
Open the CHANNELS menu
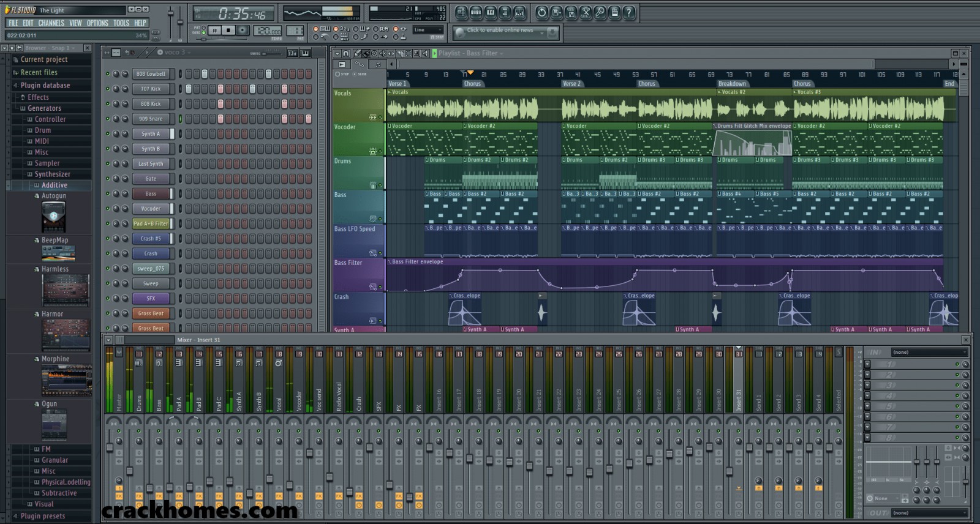click(51, 23)
